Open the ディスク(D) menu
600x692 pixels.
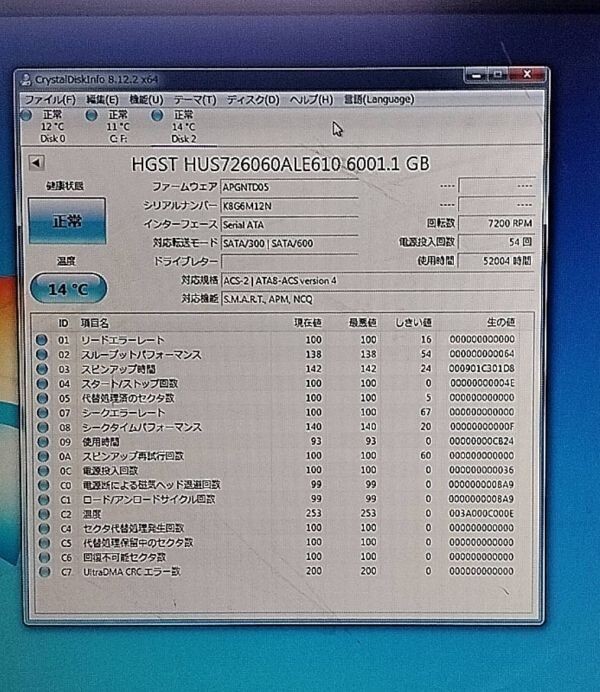[x=253, y=100]
